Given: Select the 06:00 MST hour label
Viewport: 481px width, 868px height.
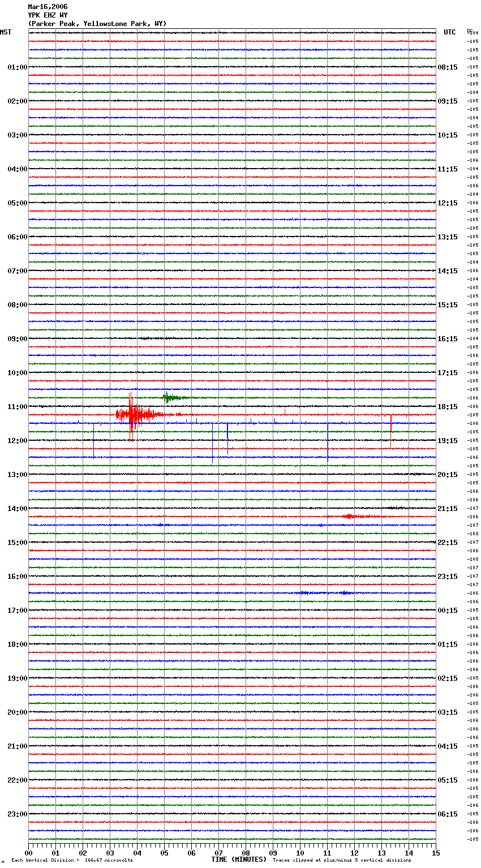Looking at the screenshot, I should 17,237.
